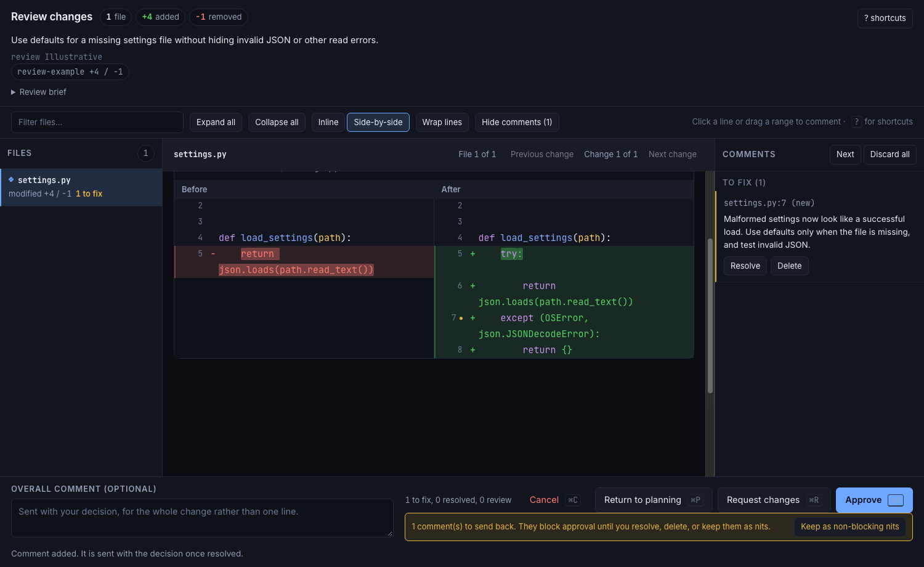Expand all files in the diff

pos(216,122)
